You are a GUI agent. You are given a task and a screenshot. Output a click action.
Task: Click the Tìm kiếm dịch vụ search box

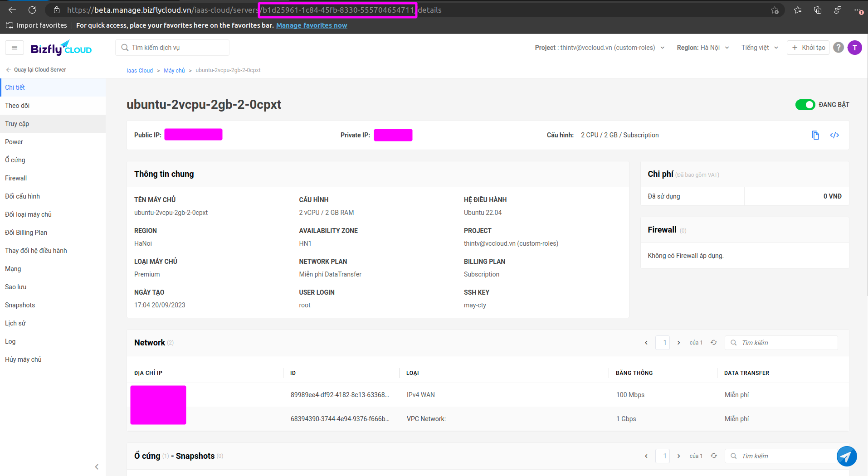[172, 48]
